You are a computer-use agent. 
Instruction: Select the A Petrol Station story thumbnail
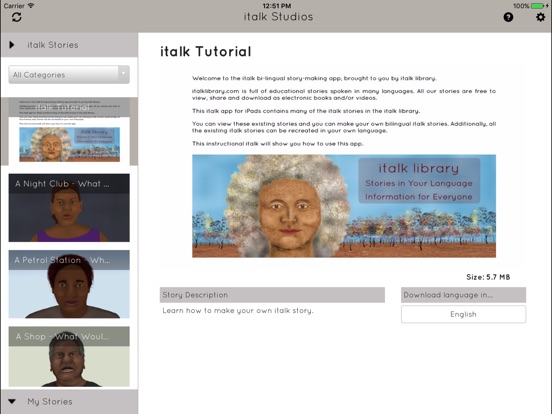(69, 284)
